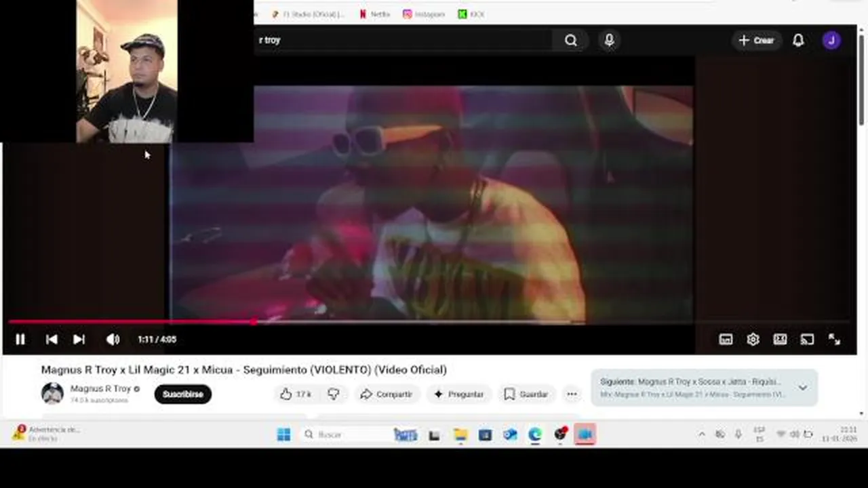Dislike the video
Image resolution: width=868 pixels, height=488 pixels.
[x=333, y=394]
